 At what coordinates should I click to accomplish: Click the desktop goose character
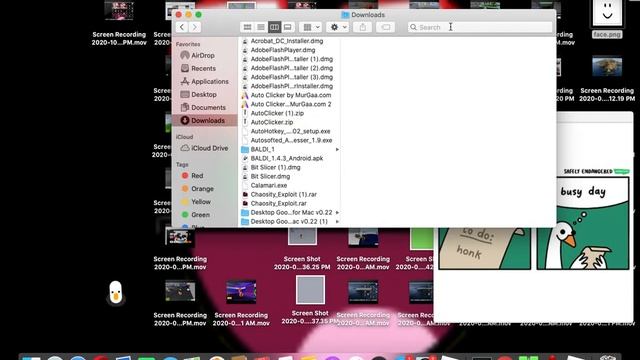coord(116,293)
